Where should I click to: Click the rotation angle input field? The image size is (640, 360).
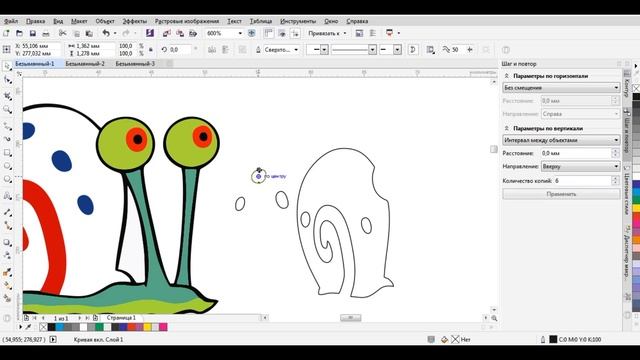pos(180,49)
